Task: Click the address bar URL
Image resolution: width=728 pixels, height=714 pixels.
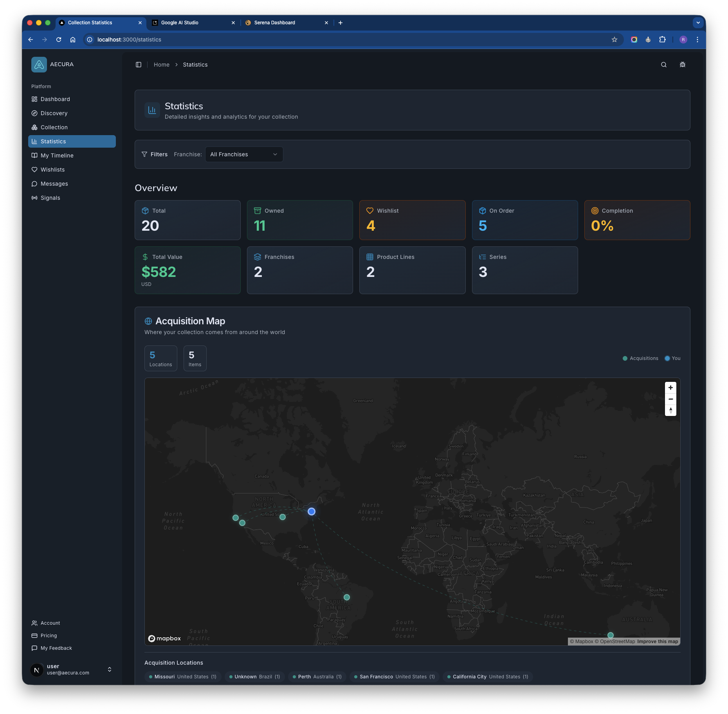Action: [x=129, y=40]
